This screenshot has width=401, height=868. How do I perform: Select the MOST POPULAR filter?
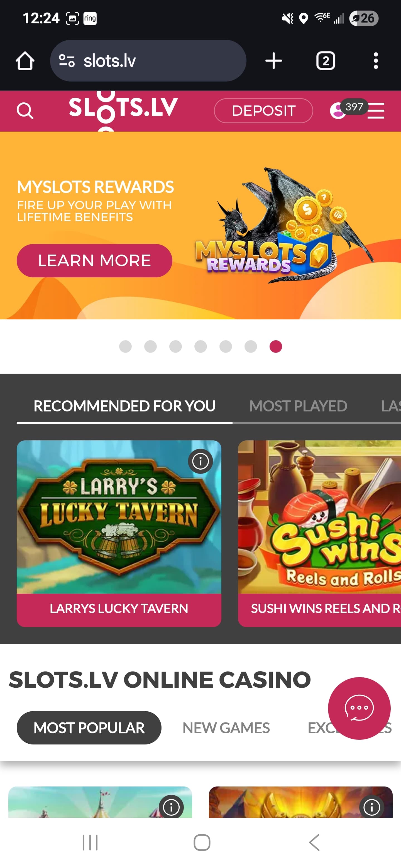click(89, 728)
